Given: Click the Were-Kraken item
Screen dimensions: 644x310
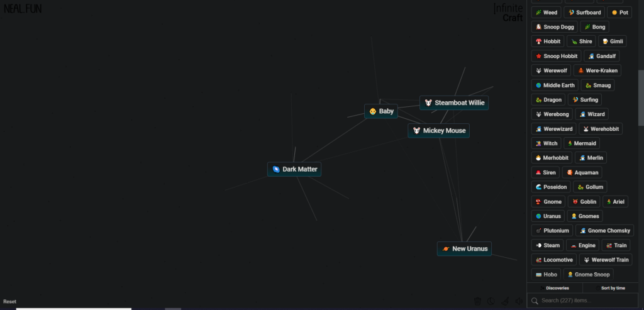Looking at the screenshot, I should [x=597, y=70].
